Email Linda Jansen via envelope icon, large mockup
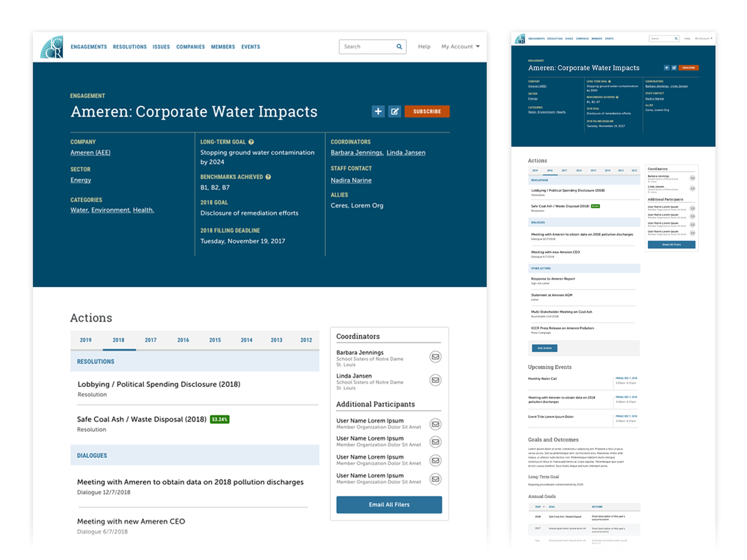Viewport: 747px width, 560px height. [436, 380]
